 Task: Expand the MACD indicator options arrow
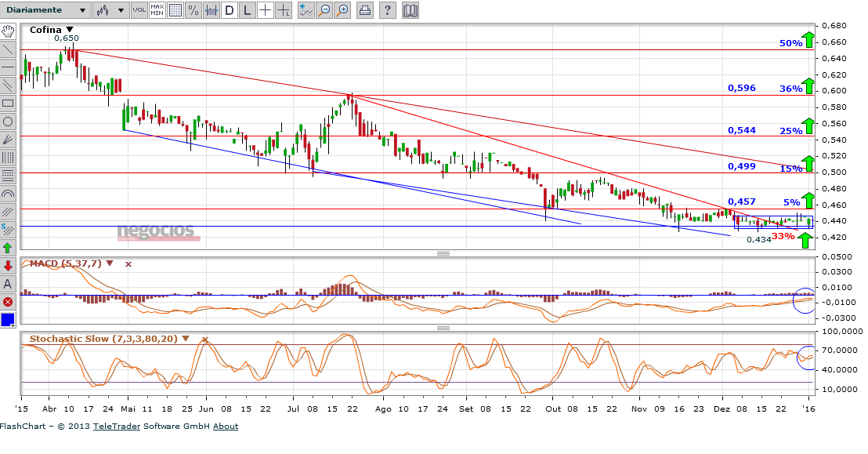110,263
